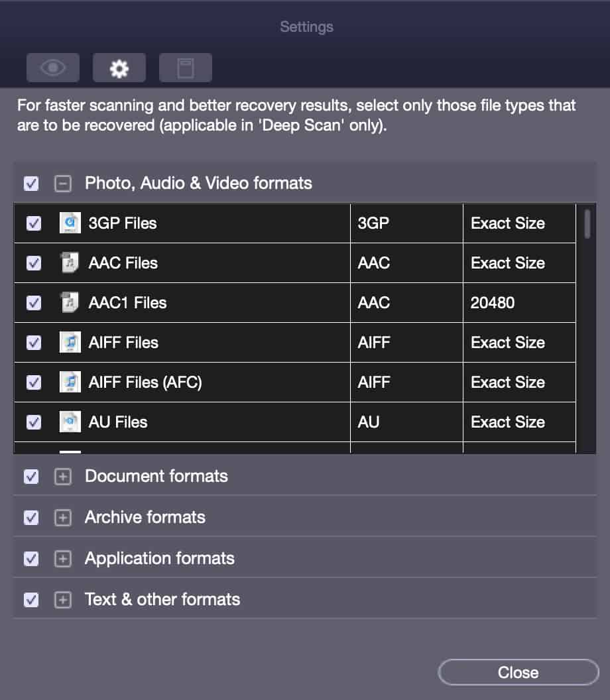Click the AAC Files music icon
This screenshot has width=610, height=700.
70,262
